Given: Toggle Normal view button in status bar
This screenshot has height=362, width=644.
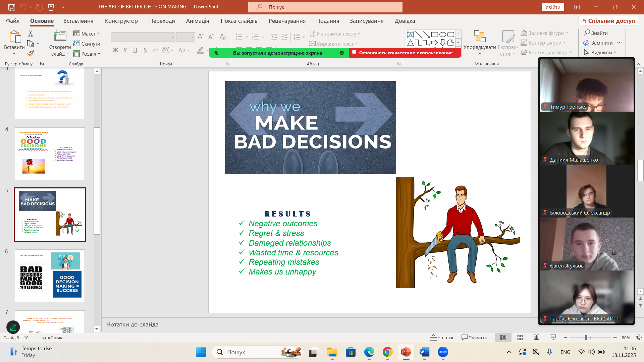Looking at the screenshot, I should [x=503, y=338].
